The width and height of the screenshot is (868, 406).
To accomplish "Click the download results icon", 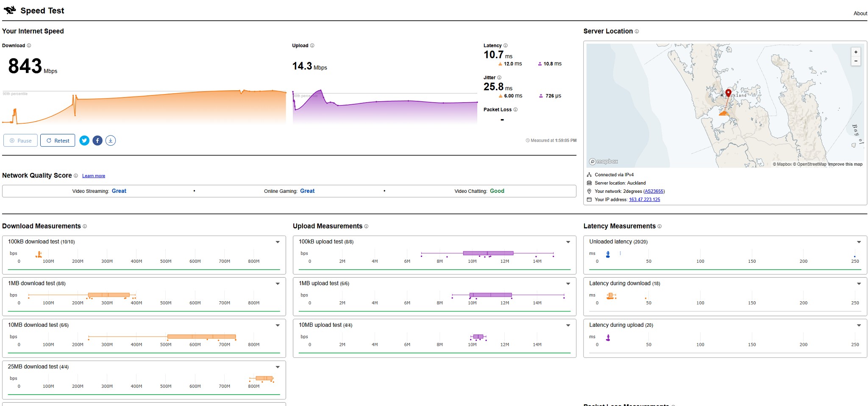I will pos(111,141).
